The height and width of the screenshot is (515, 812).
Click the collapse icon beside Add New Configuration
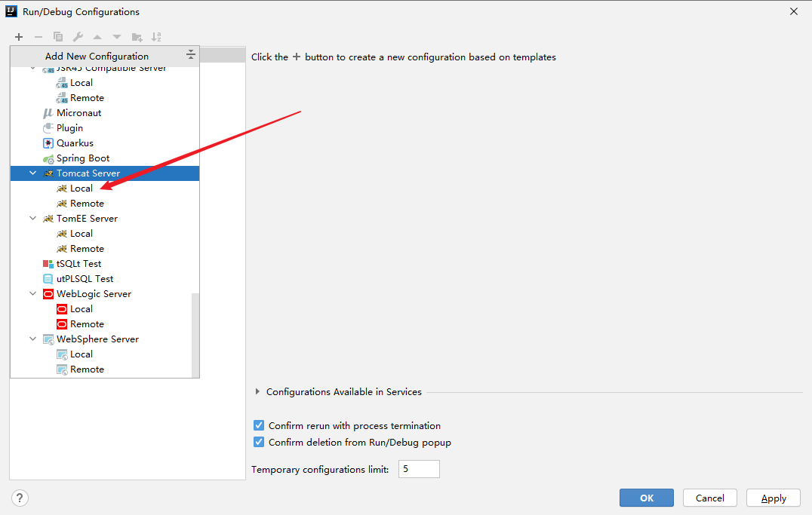(191, 54)
